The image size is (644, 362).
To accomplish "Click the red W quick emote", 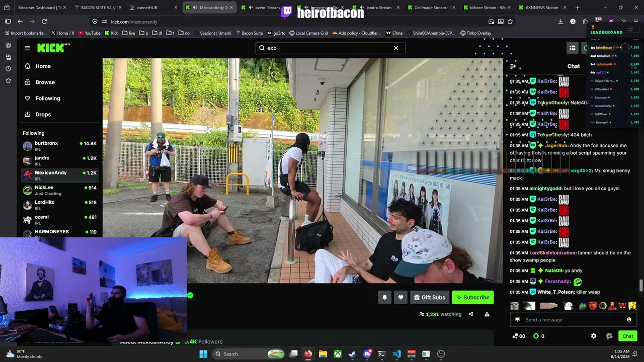I will (x=622, y=306).
